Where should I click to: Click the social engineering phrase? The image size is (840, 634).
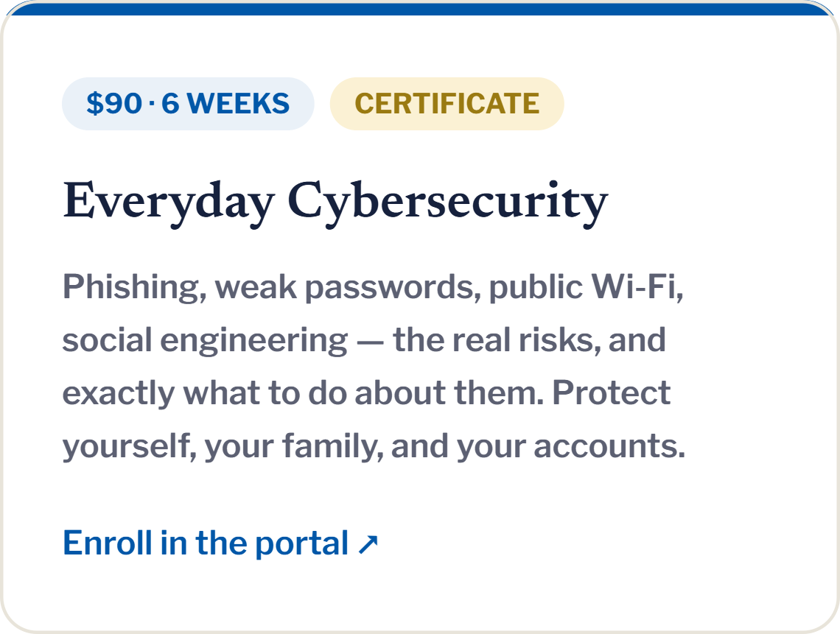(x=205, y=341)
